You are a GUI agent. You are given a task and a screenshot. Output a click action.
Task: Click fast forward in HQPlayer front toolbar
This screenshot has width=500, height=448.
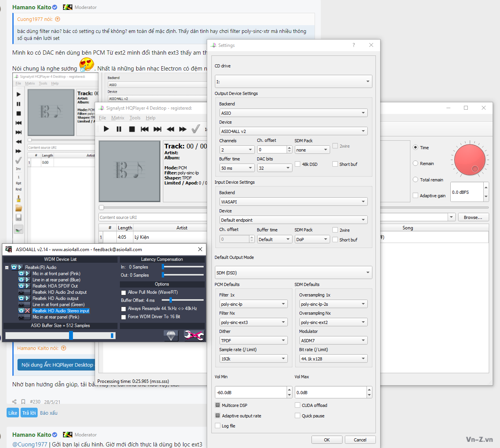(x=183, y=129)
